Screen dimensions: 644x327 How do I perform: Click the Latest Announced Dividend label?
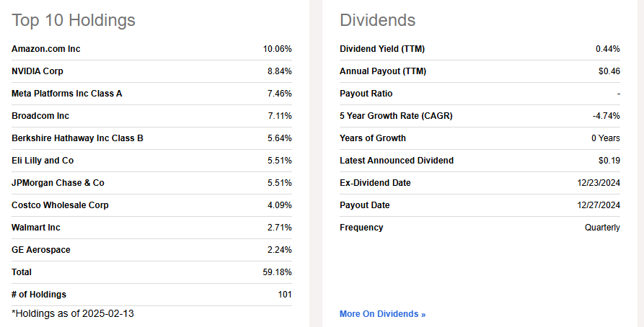click(397, 161)
